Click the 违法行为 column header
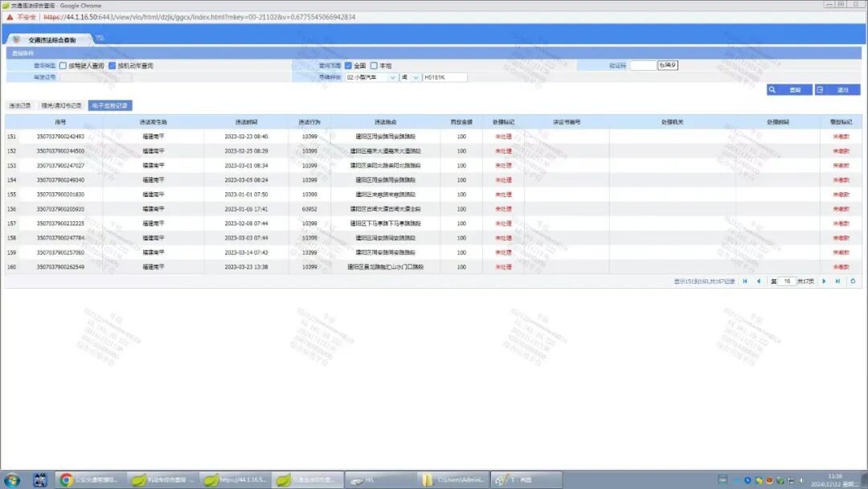Image resolution: width=868 pixels, height=489 pixels. coord(309,121)
